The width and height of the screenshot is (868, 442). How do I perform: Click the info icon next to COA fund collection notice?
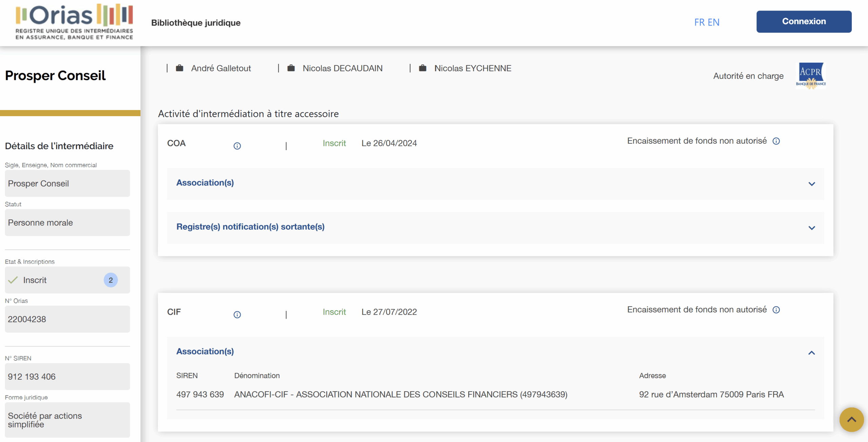click(777, 141)
